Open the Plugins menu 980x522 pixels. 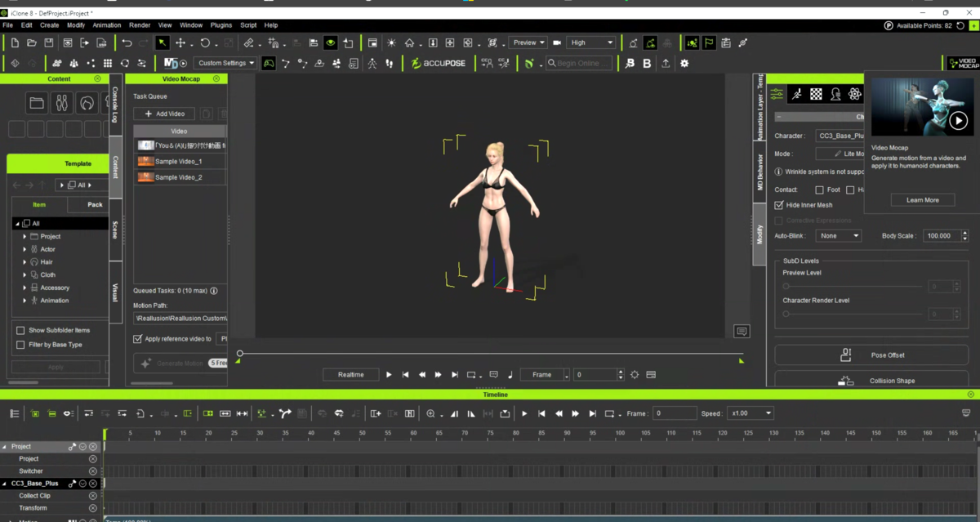pyautogui.click(x=221, y=25)
